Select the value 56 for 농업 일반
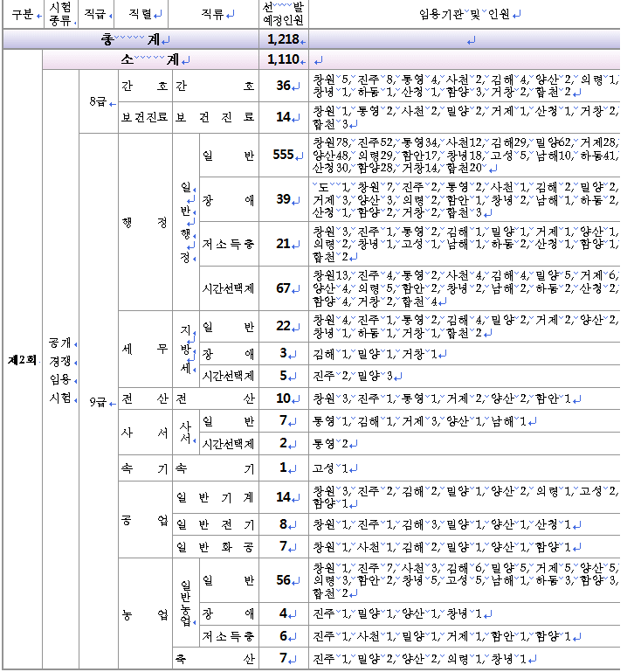 tap(284, 580)
